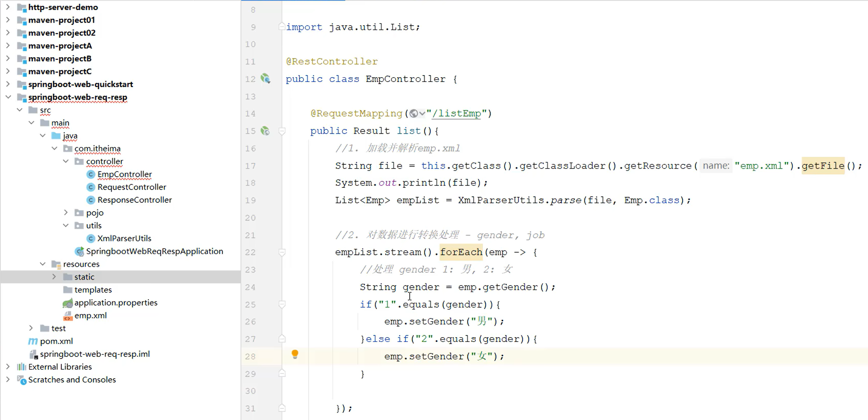The image size is (868, 420).
Task: Collapse the springboot-web-req-resp project
Action: click(8, 97)
